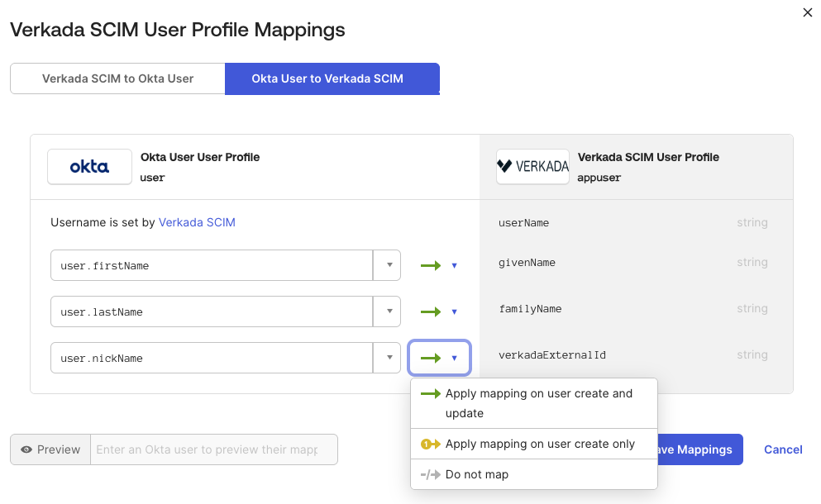
Task: Click the green arrow for givenName mapping
Action: pyautogui.click(x=431, y=266)
